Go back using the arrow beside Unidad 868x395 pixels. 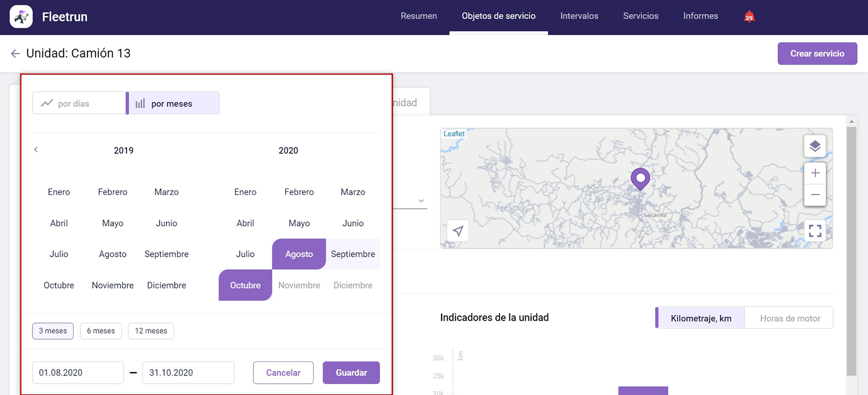tap(15, 54)
